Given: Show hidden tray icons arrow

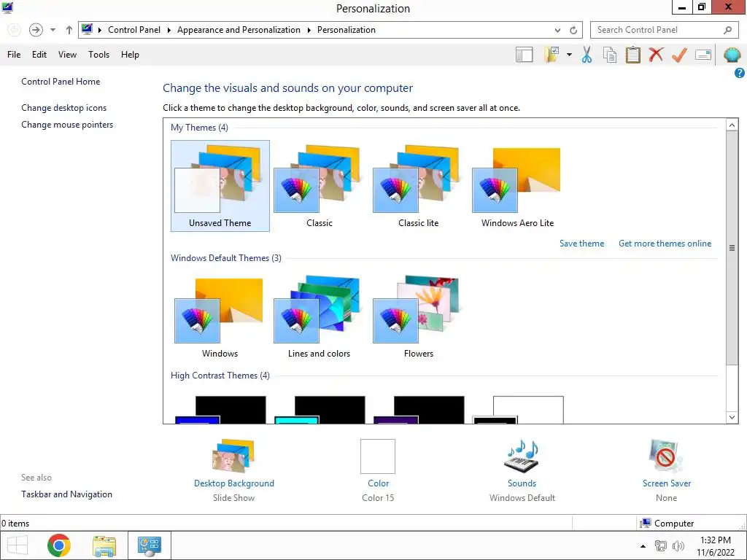Looking at the screenshot, I should click(643, 546).
